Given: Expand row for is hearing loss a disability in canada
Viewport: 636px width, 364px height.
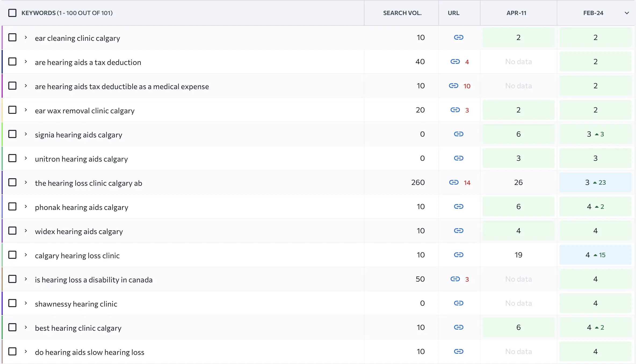Looking at the screenshot, I should point(26,279).
